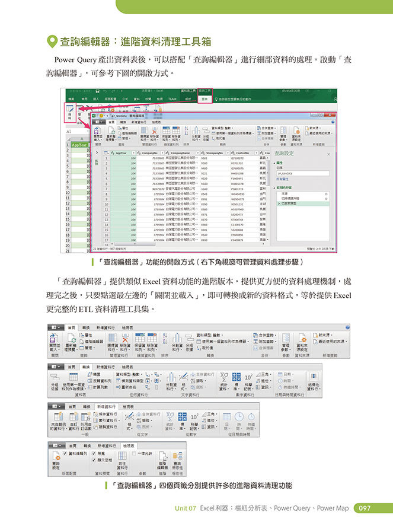Viewport: 393px width, 532px height.
Task: Click 統計資料 in the 轉換 ribbon strip
Action: click(x=224, y=381)
